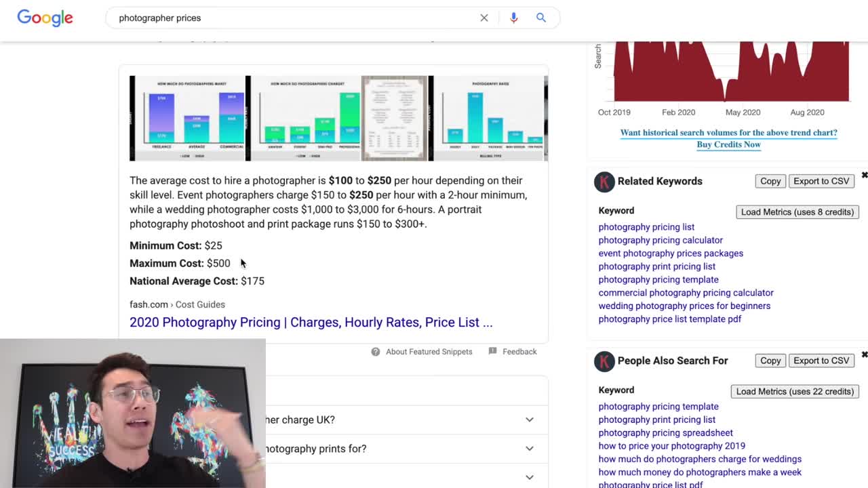Viewport: 868px width, 488px height.
Task: Click historical search volumes link
Action: tap(728, 133)
